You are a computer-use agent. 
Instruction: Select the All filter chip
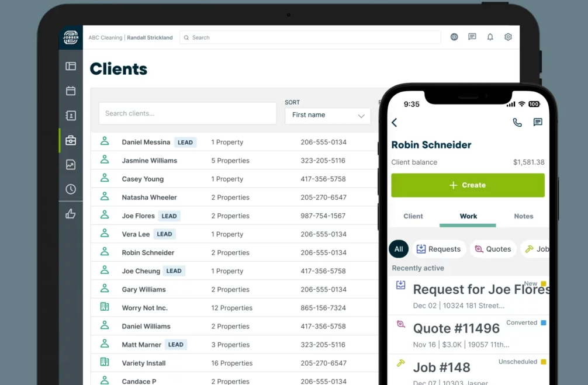pos(399,249)
